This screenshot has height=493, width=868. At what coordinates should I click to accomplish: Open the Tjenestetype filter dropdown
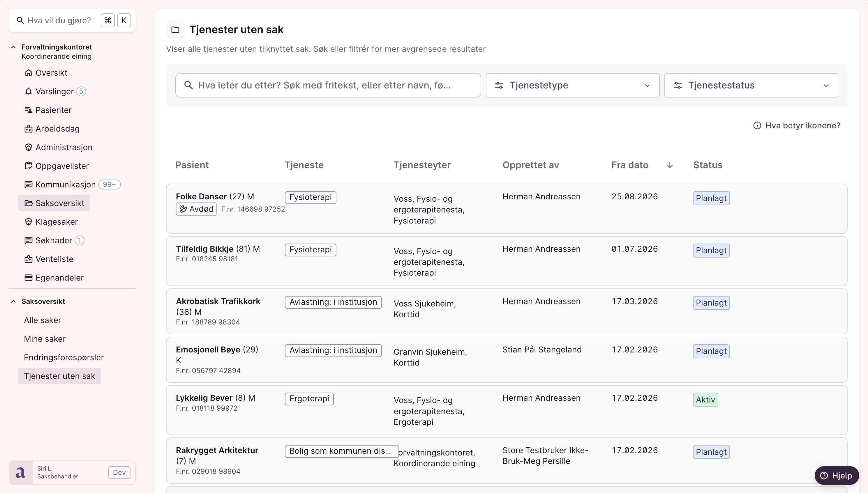[x=572, y=85]
